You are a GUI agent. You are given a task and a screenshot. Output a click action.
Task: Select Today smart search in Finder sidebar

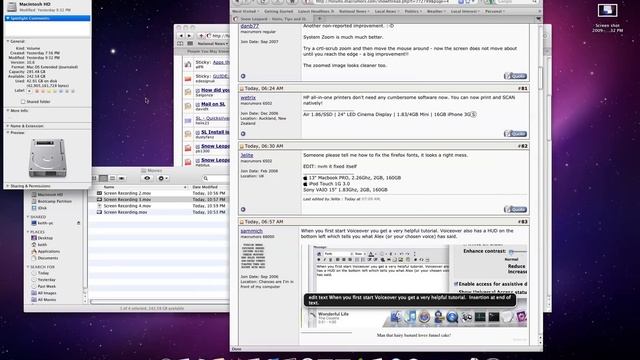coord(40,273)
